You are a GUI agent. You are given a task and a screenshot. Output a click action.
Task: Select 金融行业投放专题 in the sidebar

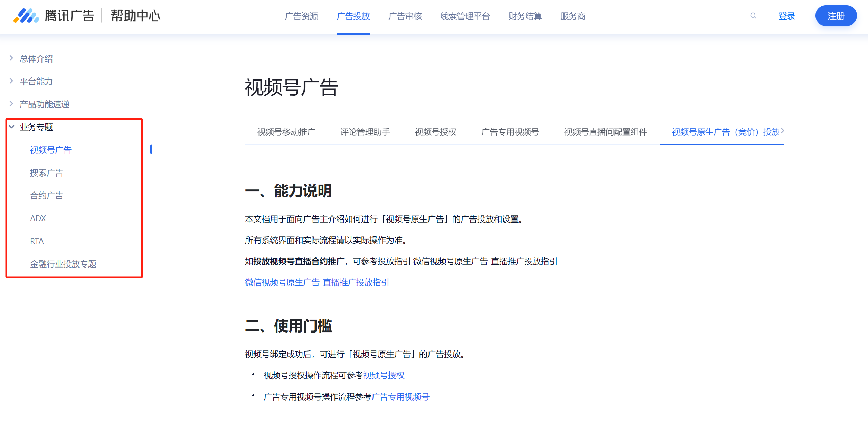tap(63, 264)
